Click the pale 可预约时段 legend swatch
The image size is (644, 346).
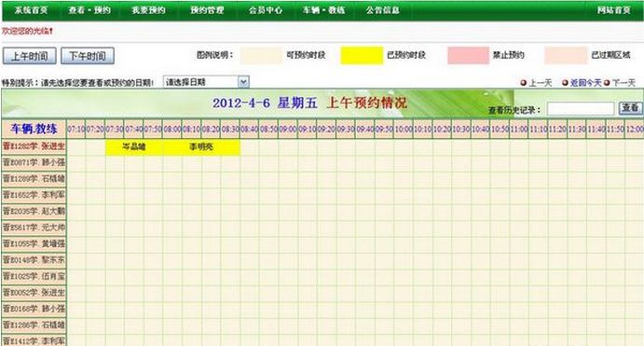261,55
